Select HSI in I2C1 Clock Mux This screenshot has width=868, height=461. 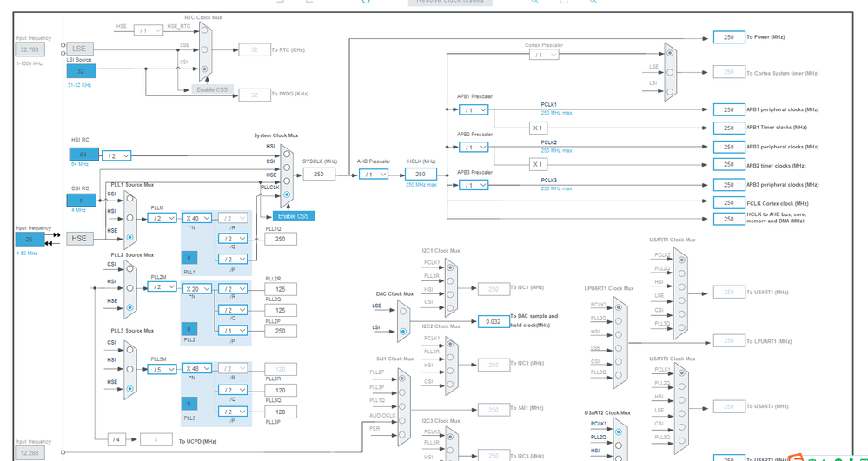pyautogui.click(x=450, y=294)
